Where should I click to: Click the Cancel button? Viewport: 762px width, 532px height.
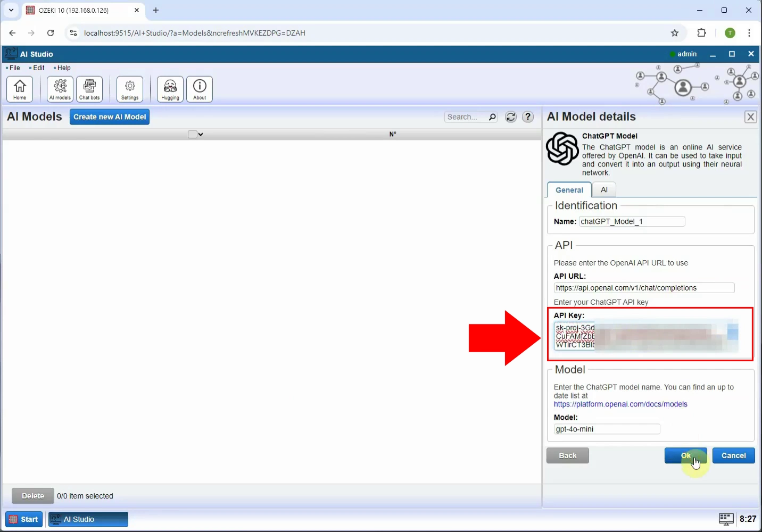pyautogui.click(x=733, y=455)
